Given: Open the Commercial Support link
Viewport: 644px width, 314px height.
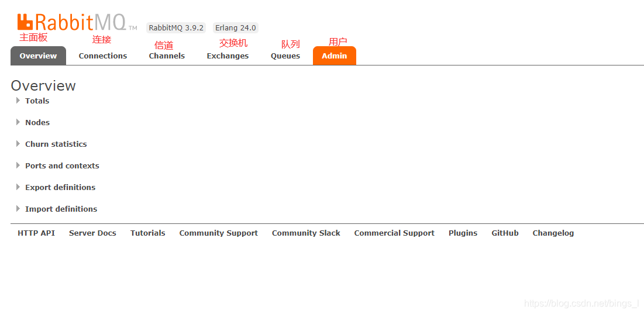Looking at the screenshot, I should [394, 233].
